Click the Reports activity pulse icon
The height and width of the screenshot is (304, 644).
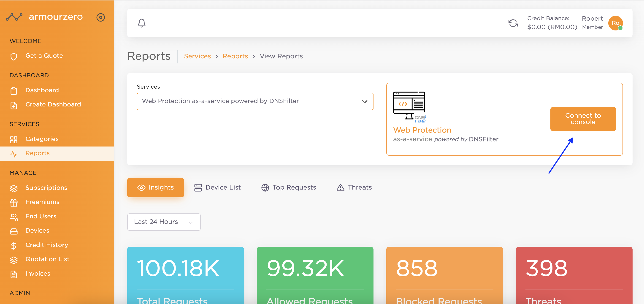(14, 154)
